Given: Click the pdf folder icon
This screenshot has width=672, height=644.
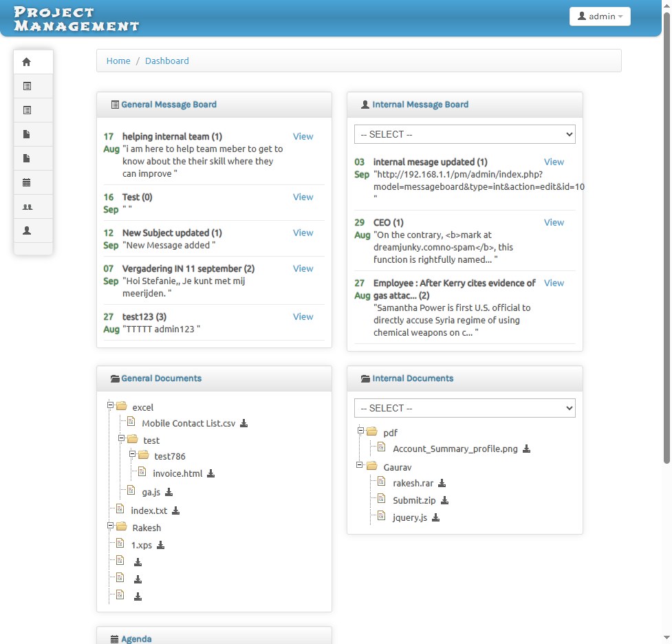Looking at the screenshot, I should (x=372, y=431).
